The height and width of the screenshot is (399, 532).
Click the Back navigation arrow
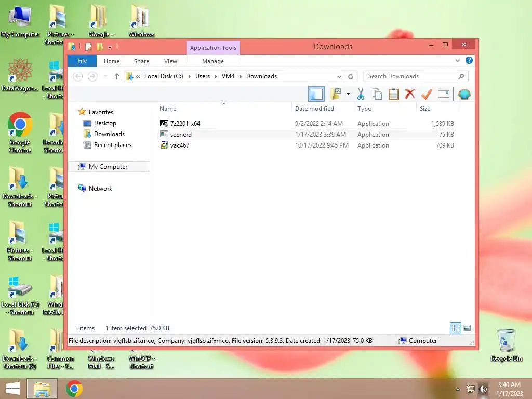pos(78,76)
